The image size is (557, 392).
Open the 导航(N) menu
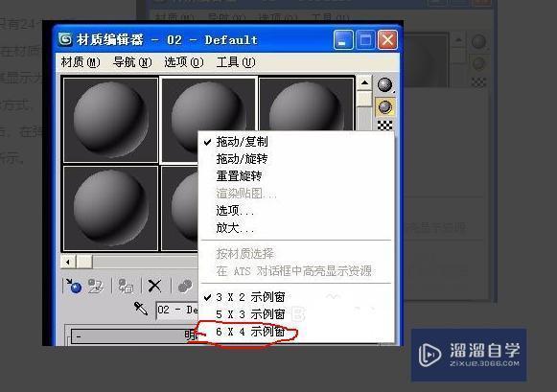(132, 62)
